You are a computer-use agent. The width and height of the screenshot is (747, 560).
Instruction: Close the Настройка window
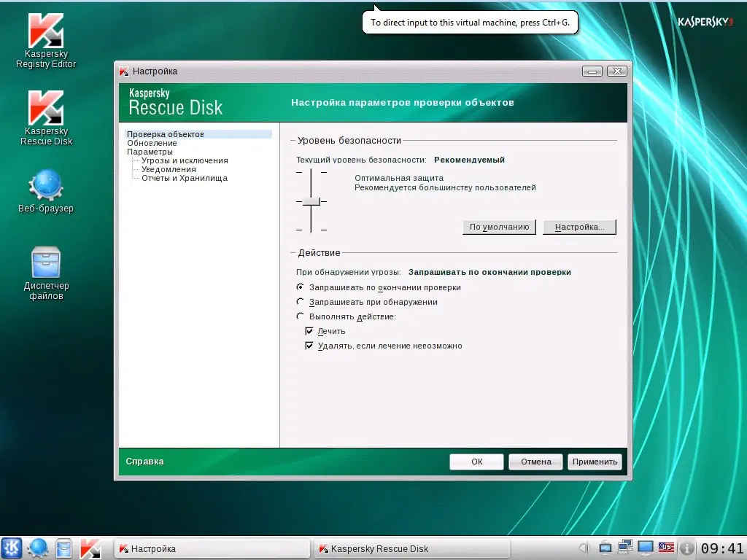(x=617, y=71)
